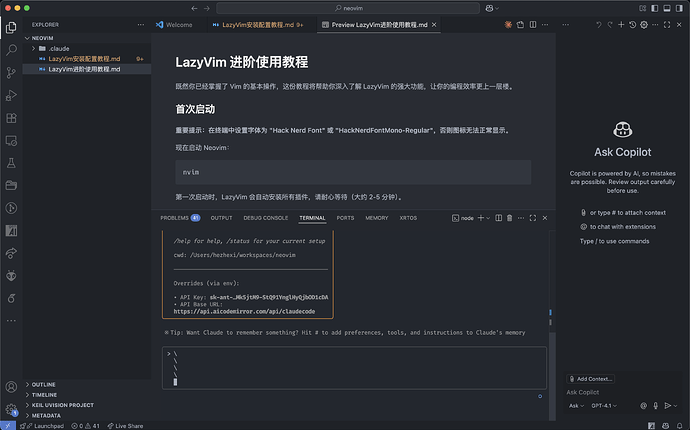
Task: Start voice chat with microphone icon
Action: pos(655,405)
